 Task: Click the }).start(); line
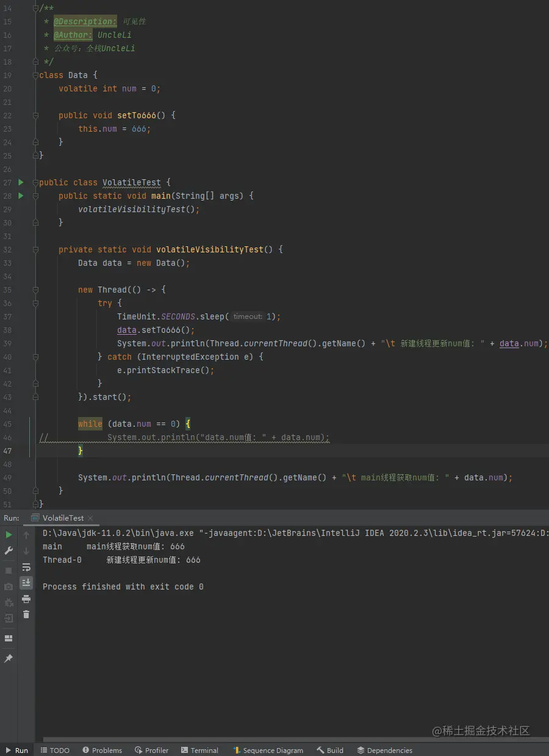[x=105, y=397]
